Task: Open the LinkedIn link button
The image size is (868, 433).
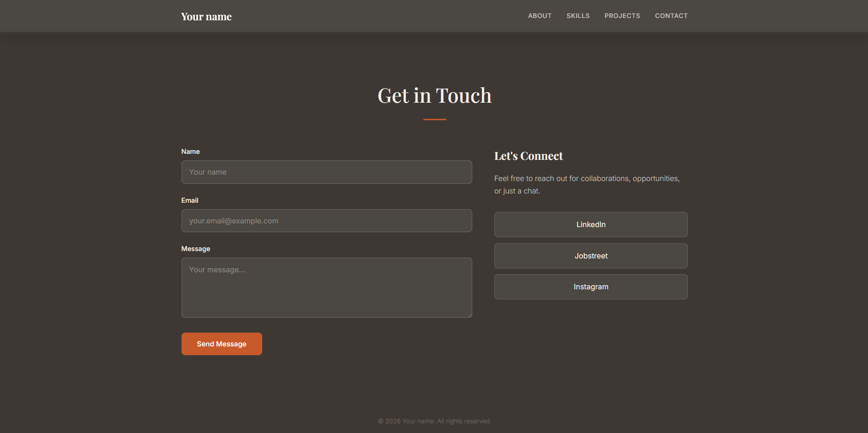Action: coord(591,224)
